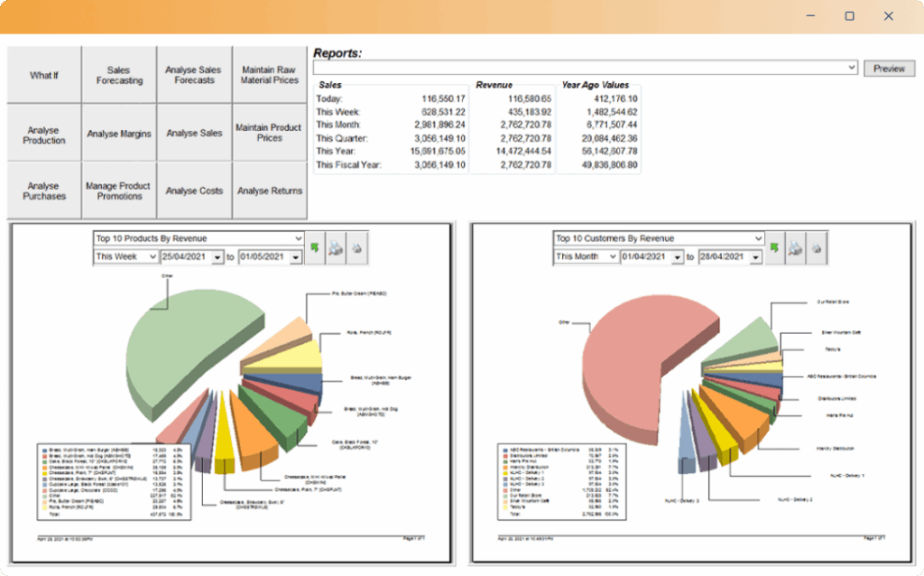Open the This Week period dropdown

(152, 257)
